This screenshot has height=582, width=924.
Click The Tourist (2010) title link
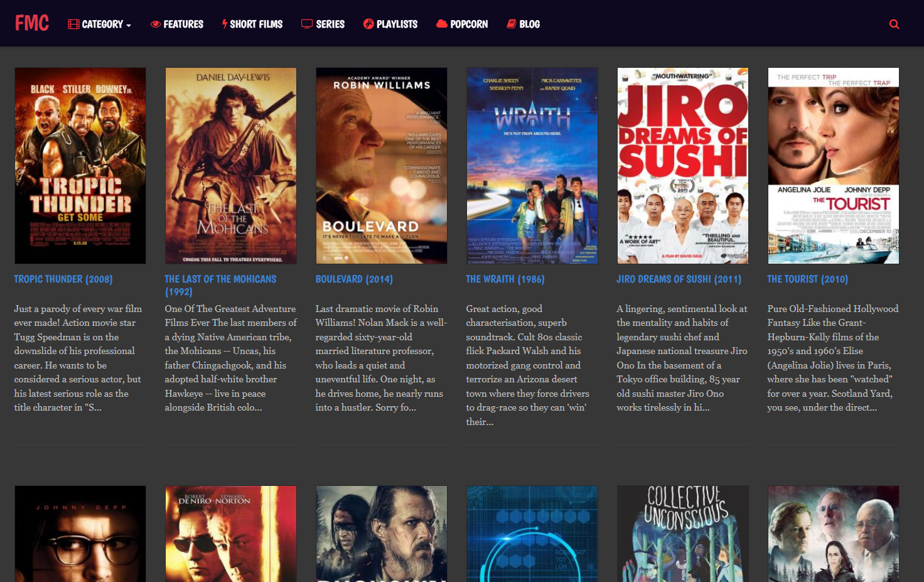coord(807,279)
